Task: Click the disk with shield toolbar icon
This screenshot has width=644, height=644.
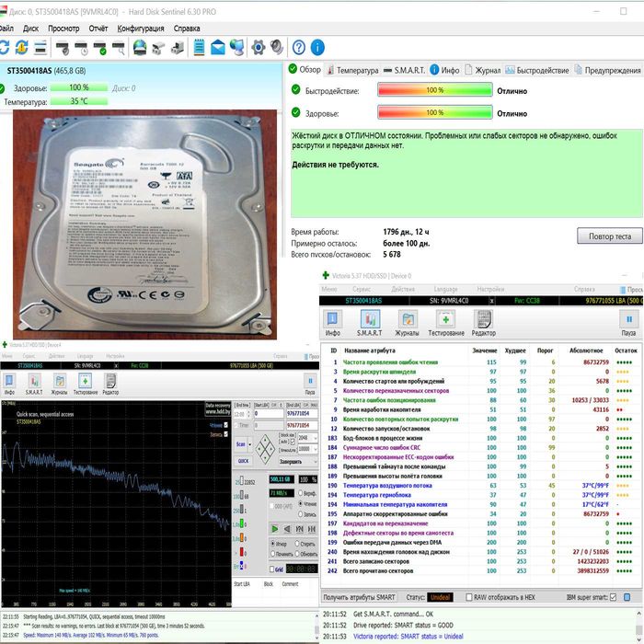Action: coord(63,48)
